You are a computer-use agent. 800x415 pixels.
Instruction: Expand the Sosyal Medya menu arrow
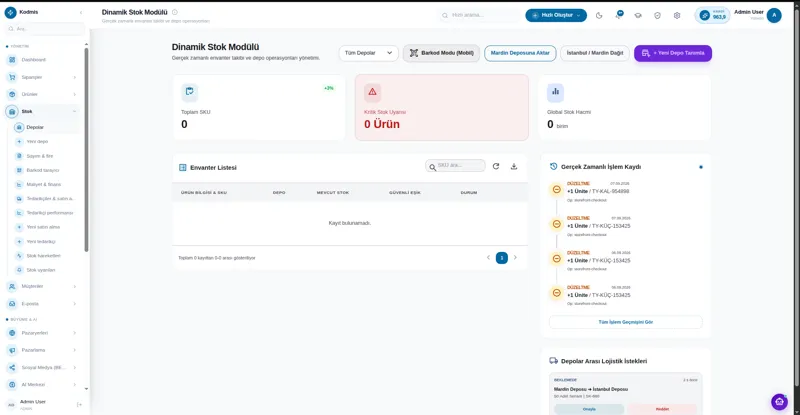coord(74,368)
